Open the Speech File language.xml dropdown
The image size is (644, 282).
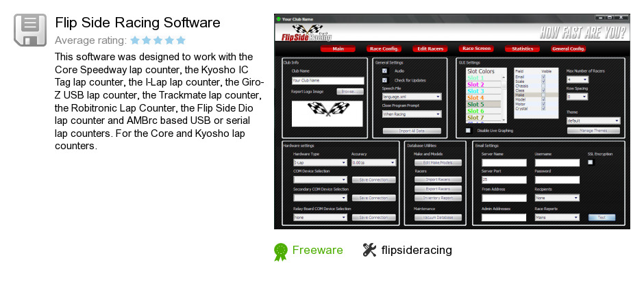412,97
